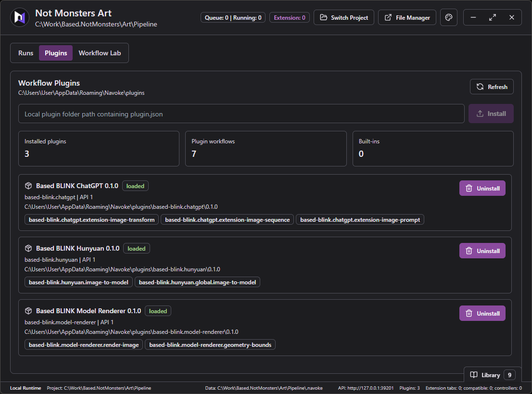Click the Not Monsters Art project title

73,13
